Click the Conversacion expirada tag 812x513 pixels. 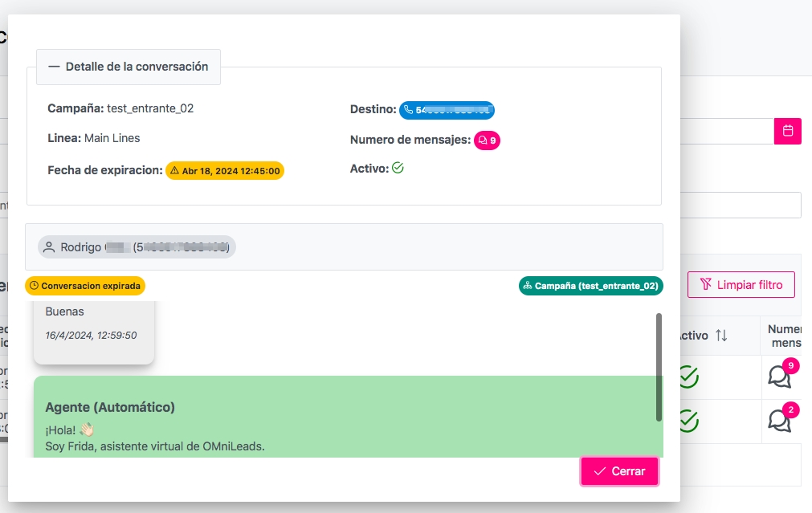(x=85, y=285)
